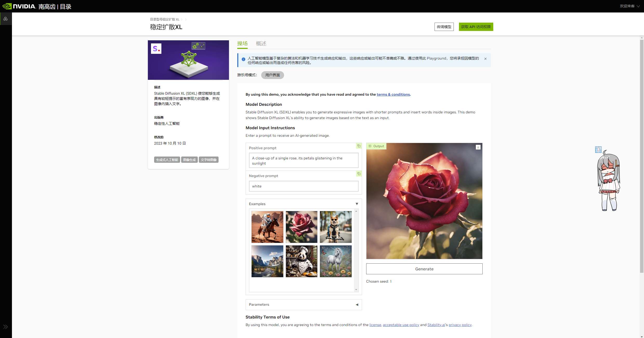Image resolution: width=644 pixels, height=338 pixels.
Task: Click the positive prompt text field
Action: pos(304,160)
